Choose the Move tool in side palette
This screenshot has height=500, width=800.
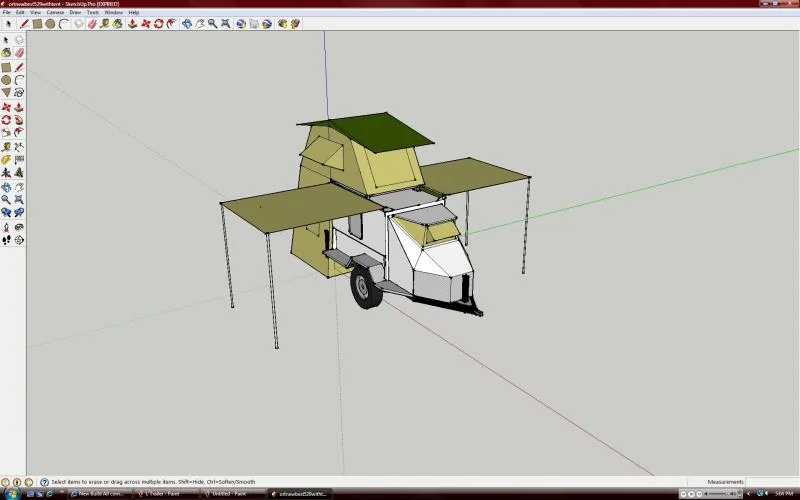(6, 107)
